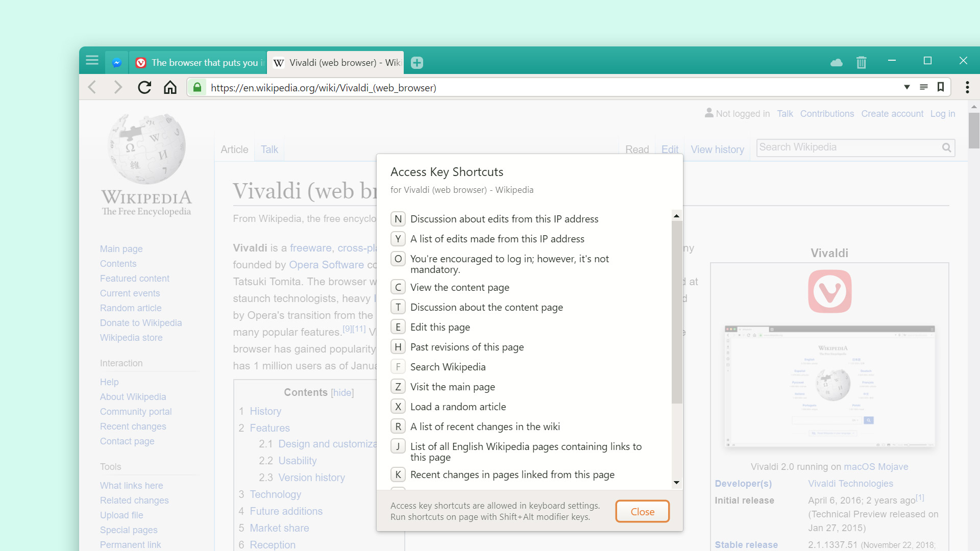Click the Create account link on Wikipedia
Viewport: 980px width, 551px height.
(x=893, y=112)
